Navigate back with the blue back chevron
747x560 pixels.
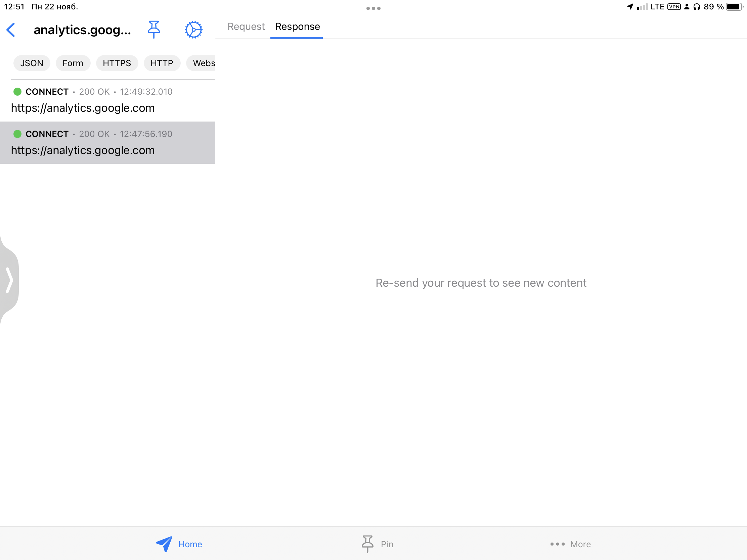point(11,30)
